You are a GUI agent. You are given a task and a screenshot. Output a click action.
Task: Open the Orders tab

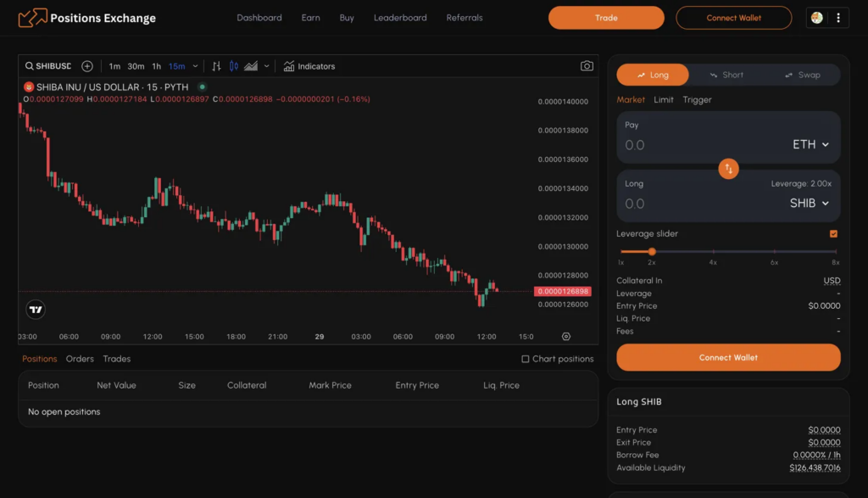(80, 359)
